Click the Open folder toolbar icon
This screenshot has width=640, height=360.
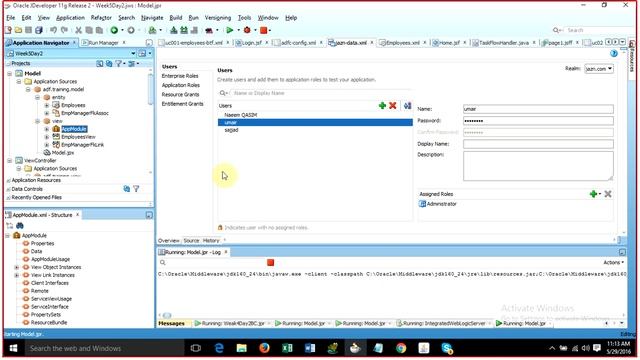click(18, 30)
